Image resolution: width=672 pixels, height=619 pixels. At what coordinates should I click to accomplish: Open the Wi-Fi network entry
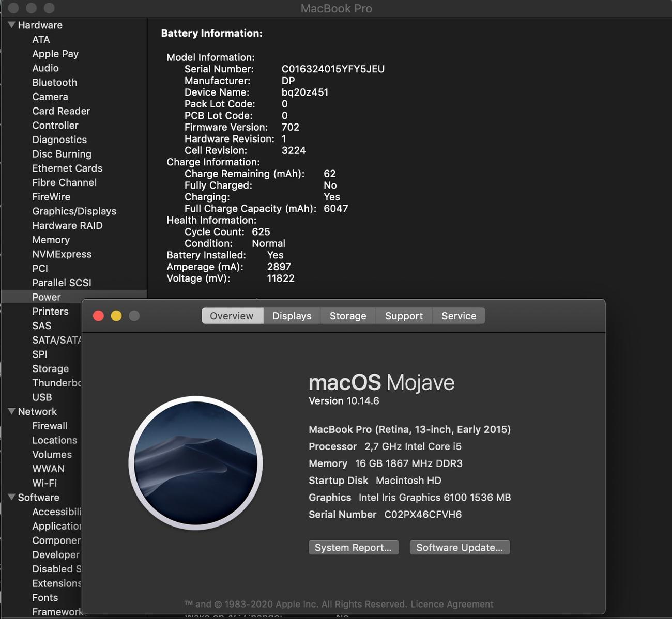point(44,483)
